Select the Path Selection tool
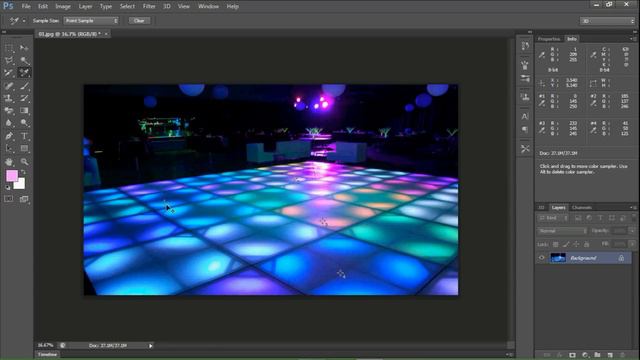Viewport: 640px width, 360px height. pyautogui.click(x=9, y=149)
